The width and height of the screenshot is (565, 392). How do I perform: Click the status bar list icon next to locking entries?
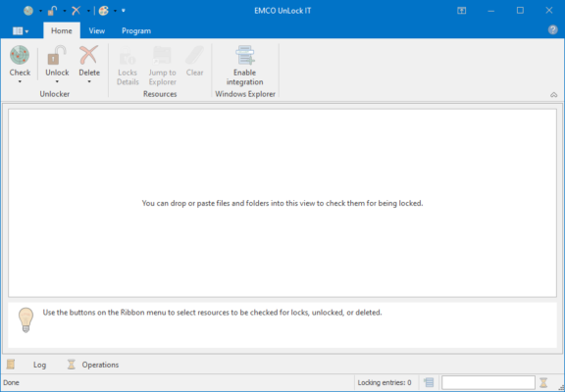429,382
